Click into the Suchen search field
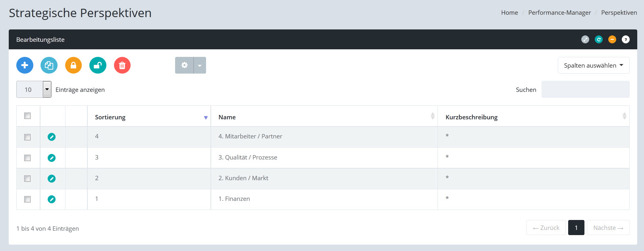The width and height of the screenshot is (644, 251). [585, 90]
